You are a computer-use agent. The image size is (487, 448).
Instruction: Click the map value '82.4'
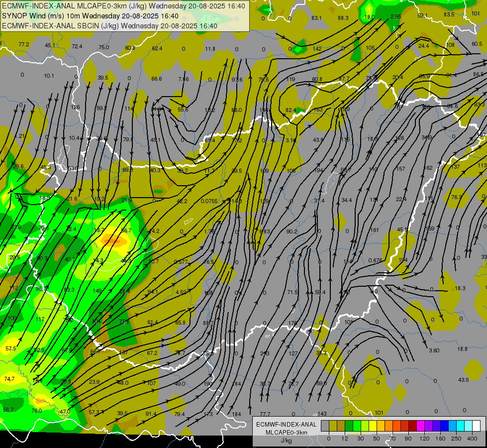coord(291,110)
